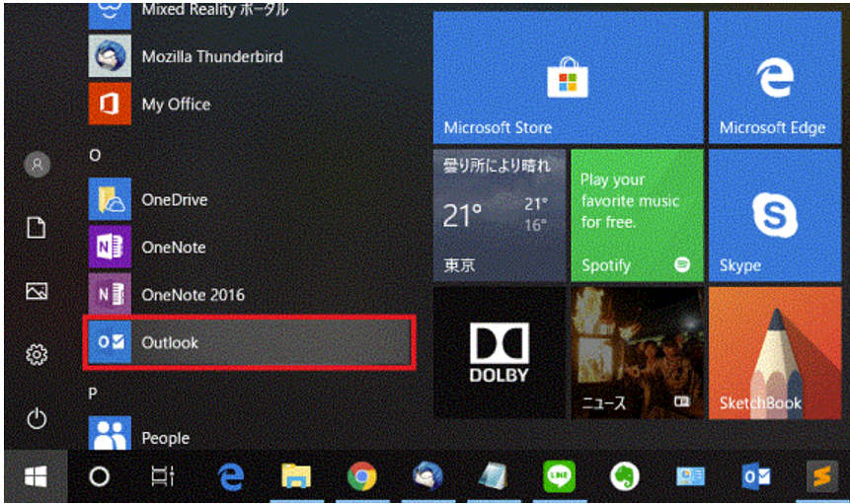Open the Power options icon
The height and width of the screenshot is (504, 850).
pyautogui.click(x=37, y=418)
